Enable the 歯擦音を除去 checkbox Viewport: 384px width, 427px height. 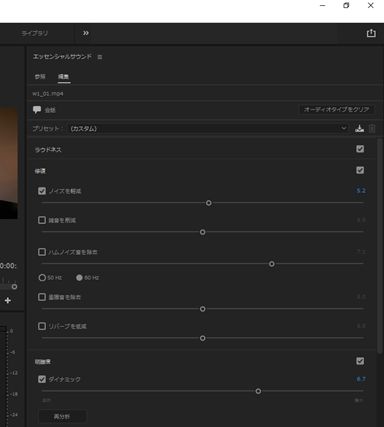pyautogui.click(x=42, y=297)
